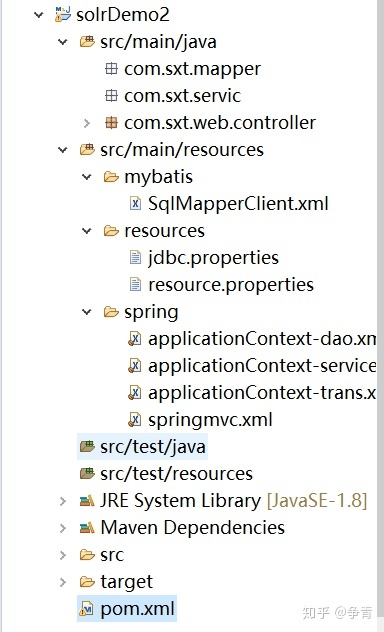384x632 pixels.
Task: Click the applicationContext-trans XML file icon
Action: (135, 393)
